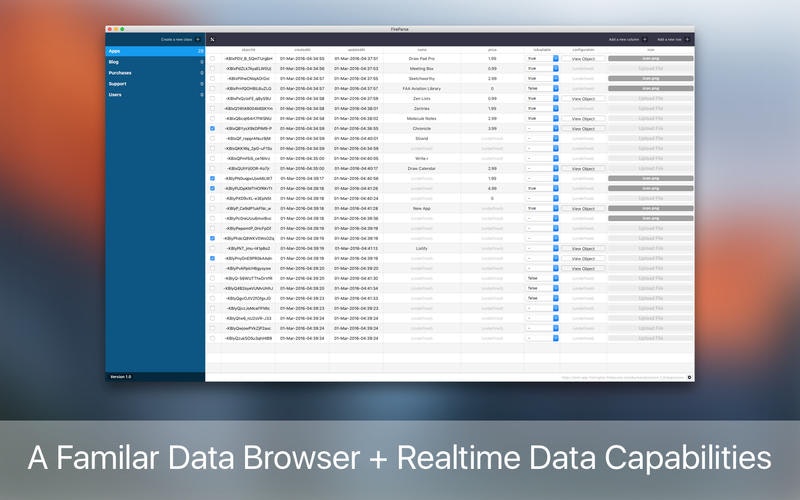Check the Draw Calendar row checkbox
This screenshot has height=500, width=800.
[x=212, y=168]
